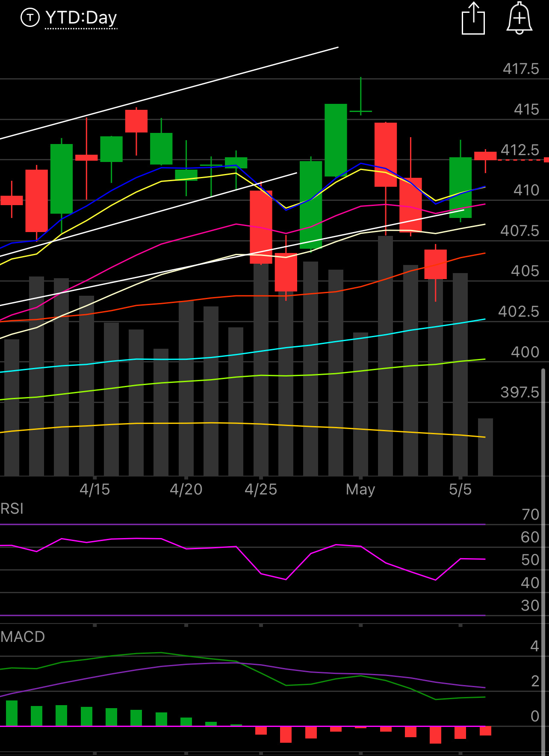Tap the circled T icon
The width and height of the screenshot is (549, 756).
30,18
